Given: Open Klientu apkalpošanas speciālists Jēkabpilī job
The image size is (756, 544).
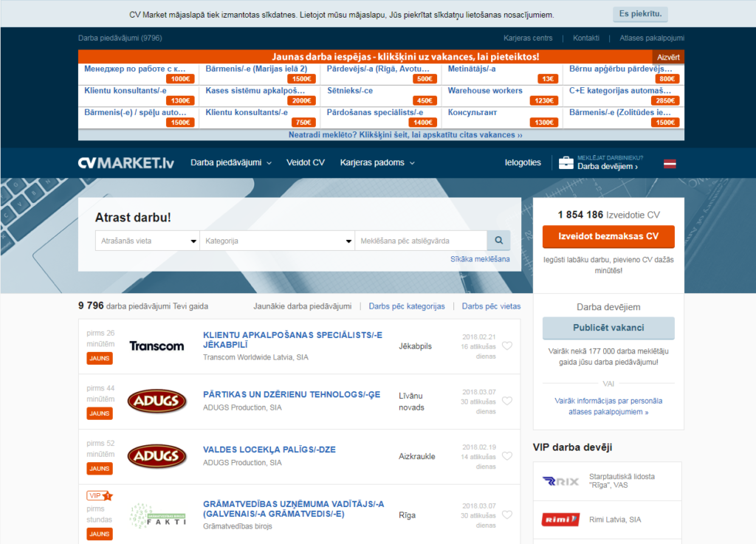Looking at the screenshot, I should [x=292, y=340].
